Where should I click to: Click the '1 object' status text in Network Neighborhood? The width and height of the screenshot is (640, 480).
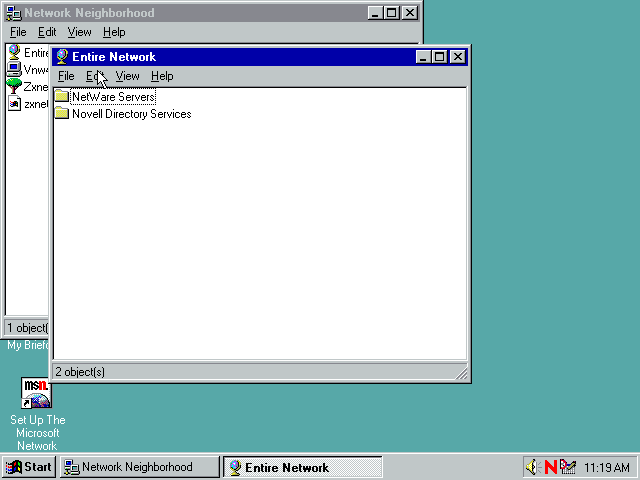pyautogui.click(x=27, y=328)
